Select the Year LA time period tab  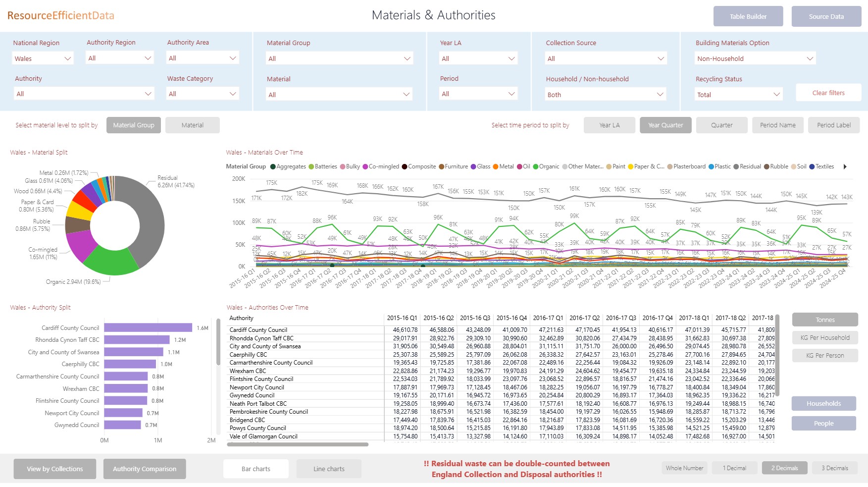pyautogui.click(x=609, y=125)
